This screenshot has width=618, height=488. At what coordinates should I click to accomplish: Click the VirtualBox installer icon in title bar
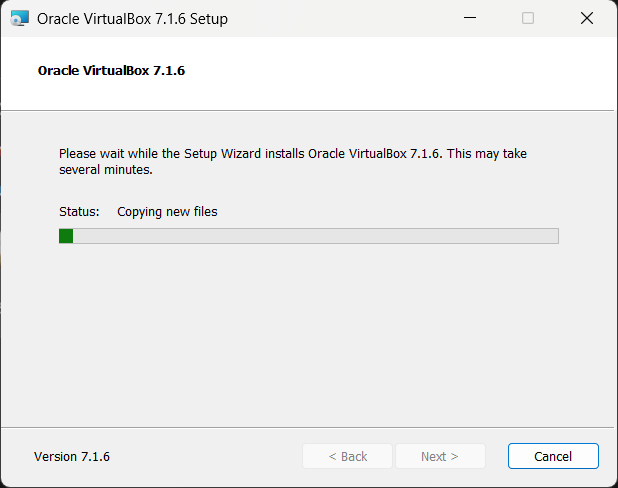pyautogui.click(x=20, y=18)
